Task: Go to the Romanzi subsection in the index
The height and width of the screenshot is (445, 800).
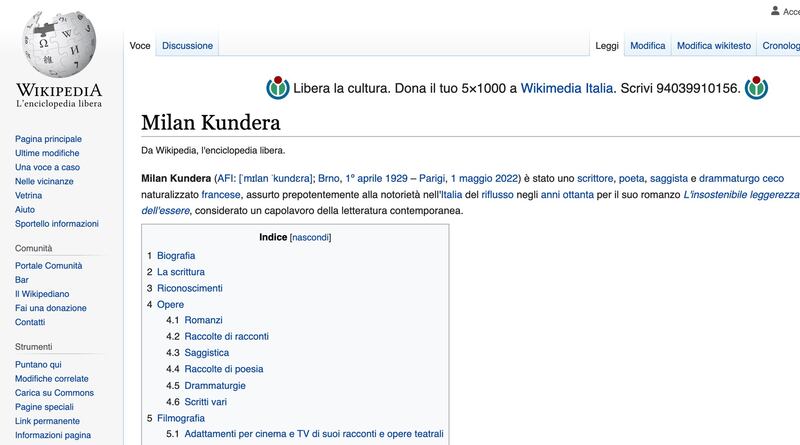Action: click(x=204, y=320)
